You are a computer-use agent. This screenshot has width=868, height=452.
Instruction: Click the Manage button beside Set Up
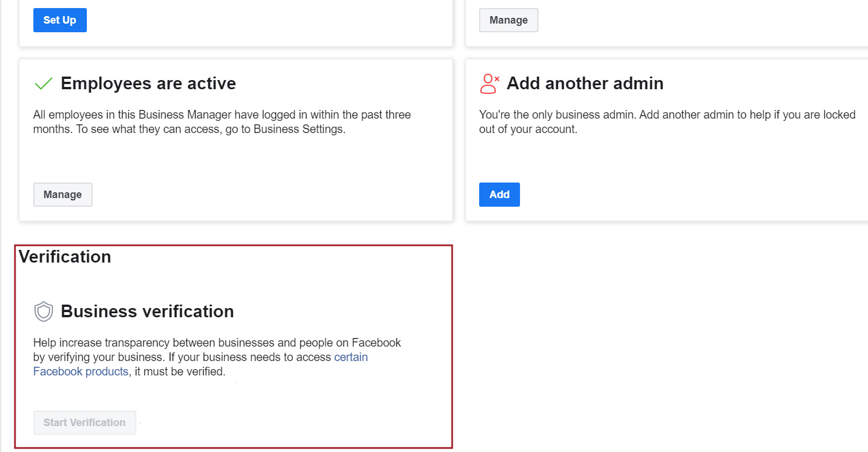coord(508,20)
